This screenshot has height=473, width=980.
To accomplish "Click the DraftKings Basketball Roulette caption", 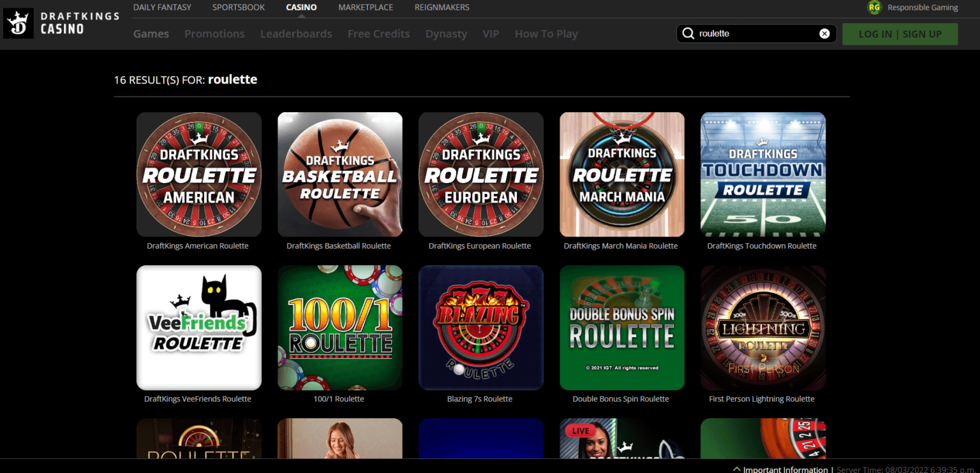I will [x=339, y=245].
